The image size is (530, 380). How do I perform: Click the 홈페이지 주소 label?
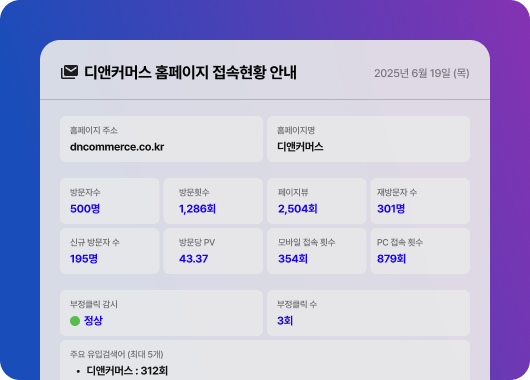[x=94, y=130]
